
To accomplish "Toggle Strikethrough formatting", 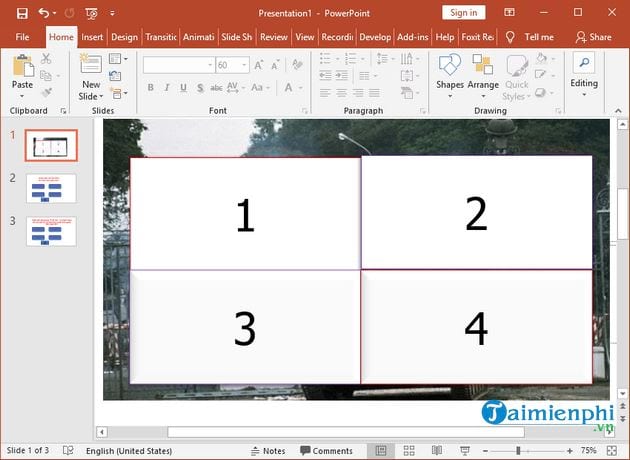I will click(x=216, y=88).
